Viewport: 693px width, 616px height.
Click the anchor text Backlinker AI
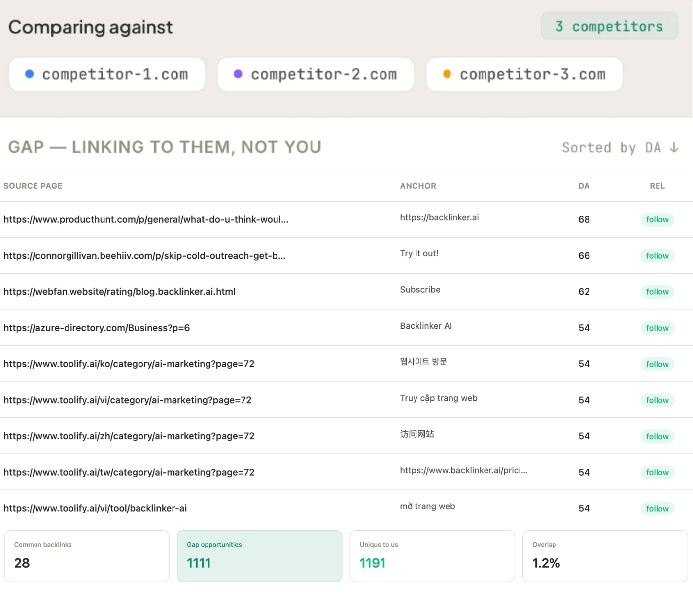[426, 326]
